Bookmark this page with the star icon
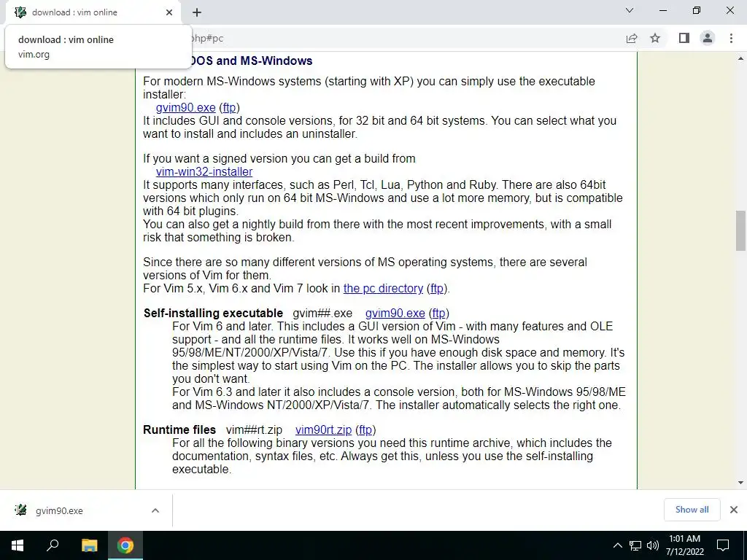The image size is (747, 560). (x=655, y=38)
